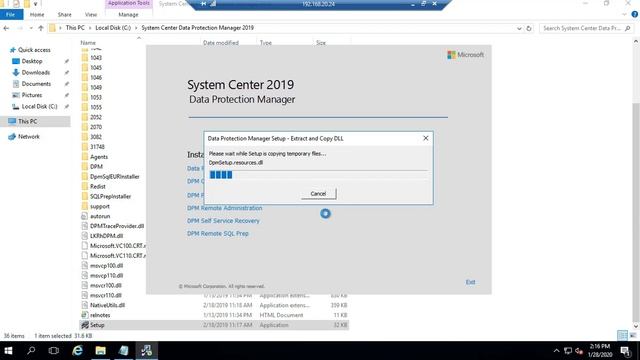Open Quick access in navigation pane
640x360 pixels.
click(34, 50)
